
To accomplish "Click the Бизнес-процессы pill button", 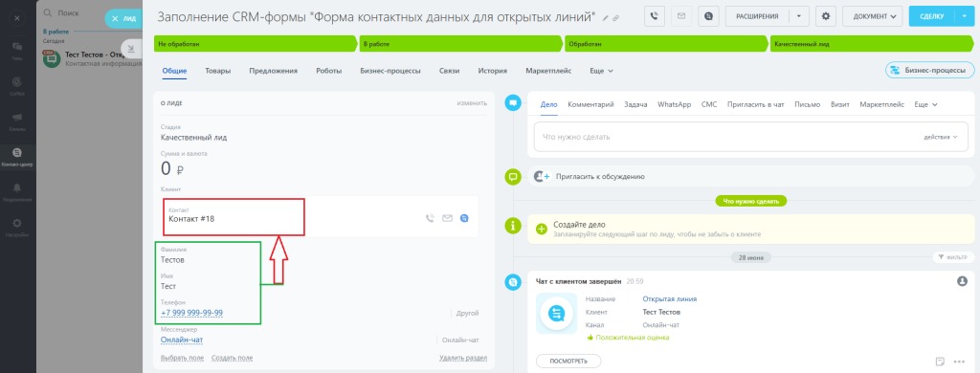I will click(929, 70).
